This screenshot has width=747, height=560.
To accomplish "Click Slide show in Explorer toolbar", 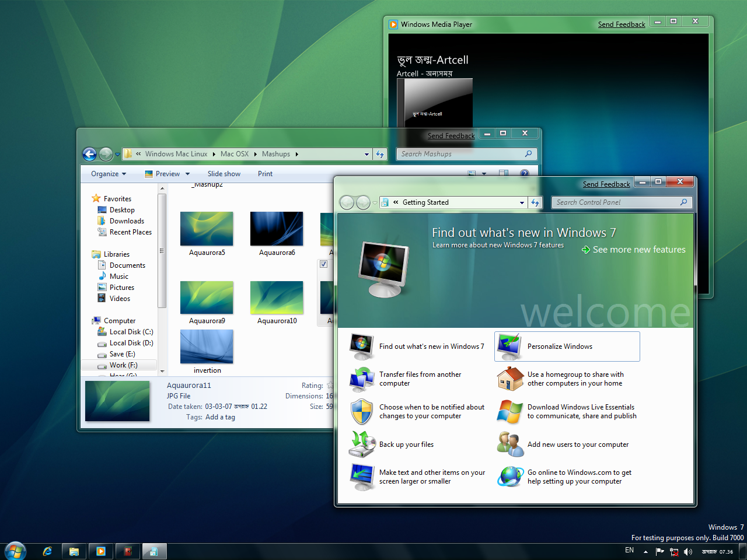I will [224, 174].
